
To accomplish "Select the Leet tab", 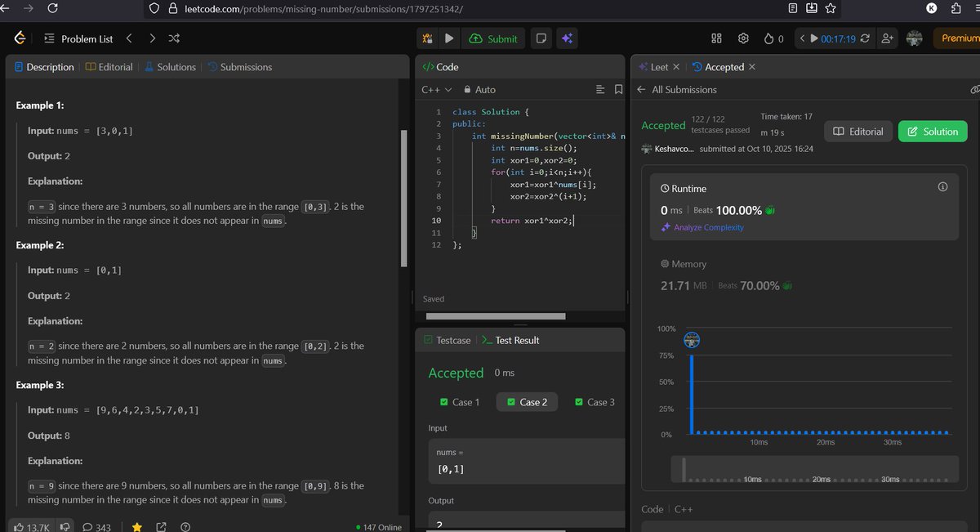I will coord(653,67).
